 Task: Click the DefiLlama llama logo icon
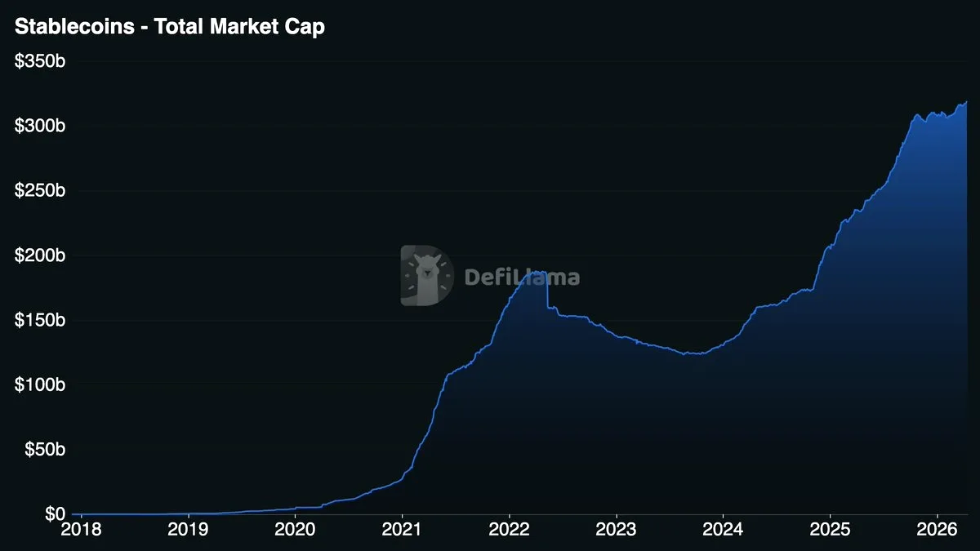tap(427, 276)
